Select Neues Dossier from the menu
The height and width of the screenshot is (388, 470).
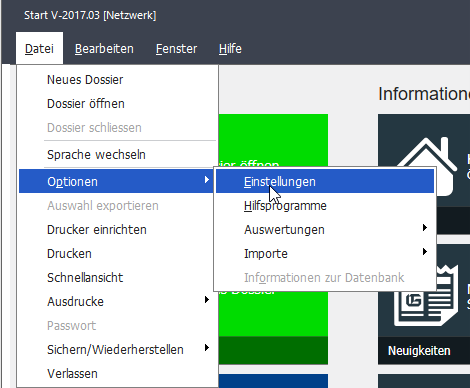tap(117, 80)
